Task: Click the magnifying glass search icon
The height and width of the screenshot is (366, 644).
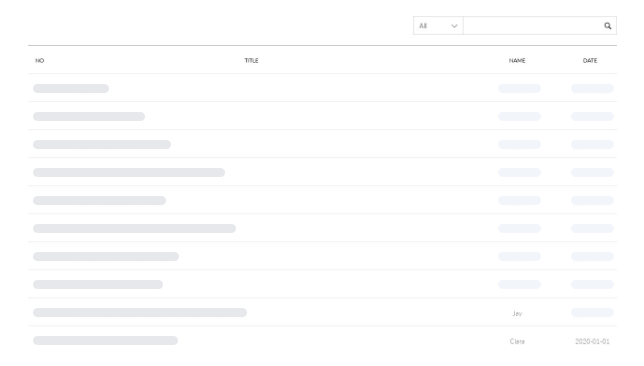Action: [x=607, y=26]
